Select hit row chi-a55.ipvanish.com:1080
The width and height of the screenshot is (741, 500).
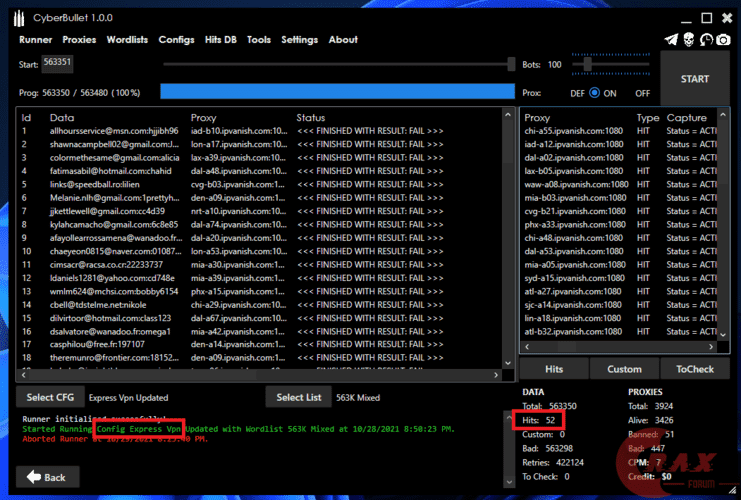[620, 131]
